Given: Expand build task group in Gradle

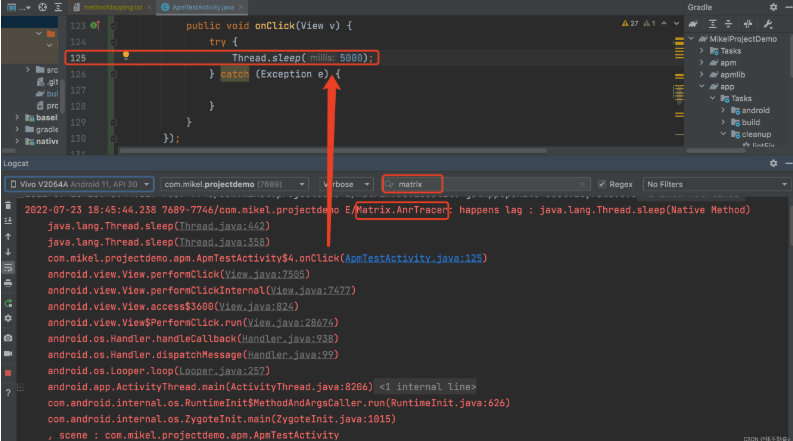Looking at the screenshot, I should [x=723, y=122].
